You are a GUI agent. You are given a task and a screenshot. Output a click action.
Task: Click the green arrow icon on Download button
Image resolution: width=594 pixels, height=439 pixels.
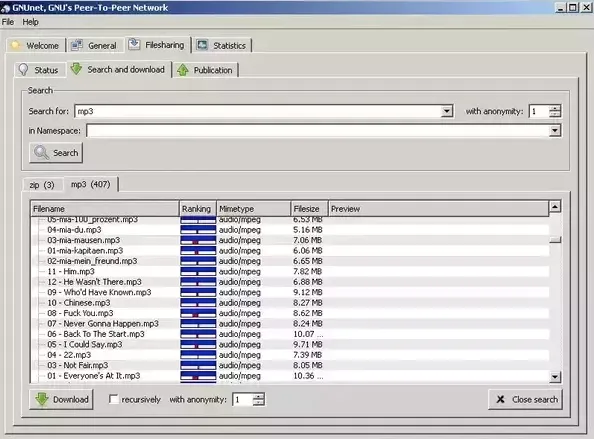[42, 399]
